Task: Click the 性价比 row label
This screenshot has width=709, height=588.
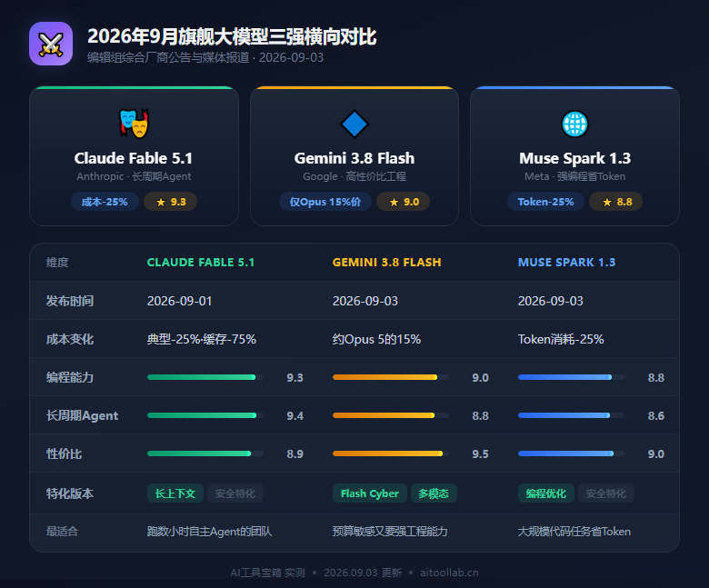Action: 64,453
